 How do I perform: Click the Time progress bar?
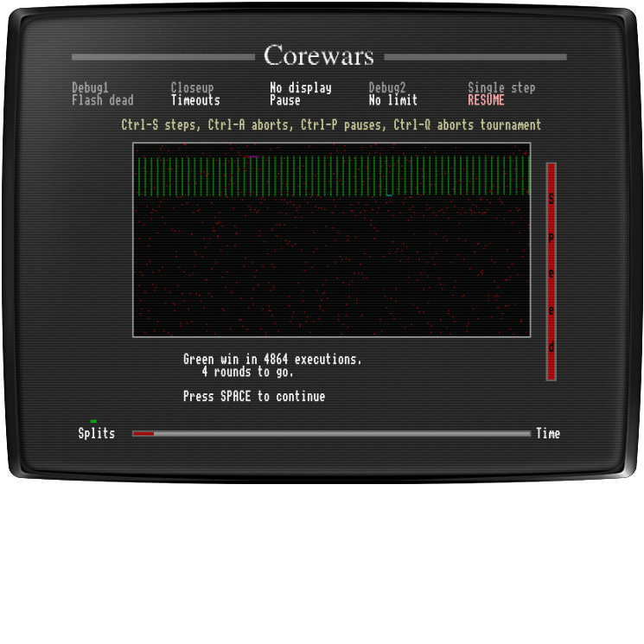tap(332, 434)
